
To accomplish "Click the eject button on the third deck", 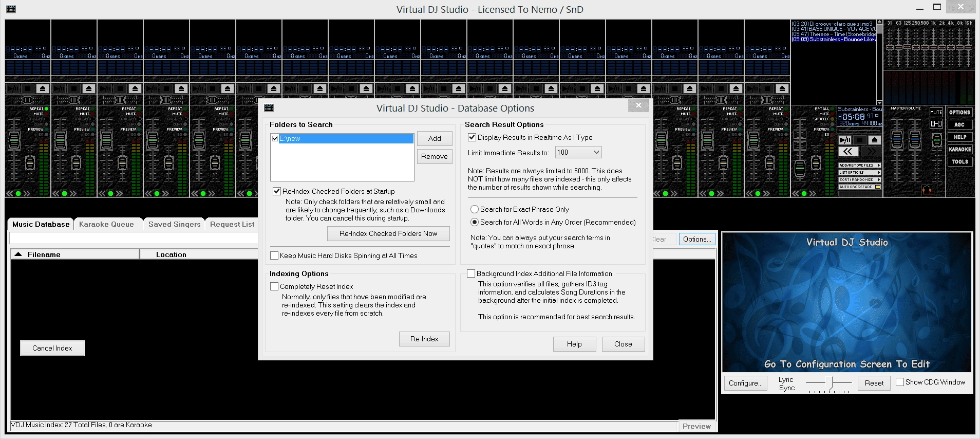I will point(135,89).
